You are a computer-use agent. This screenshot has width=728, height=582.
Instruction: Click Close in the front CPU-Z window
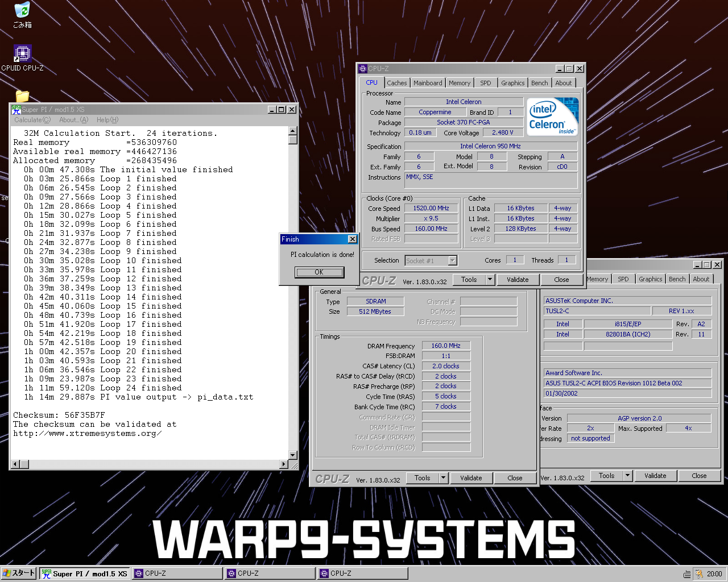(x=562, y=280)
